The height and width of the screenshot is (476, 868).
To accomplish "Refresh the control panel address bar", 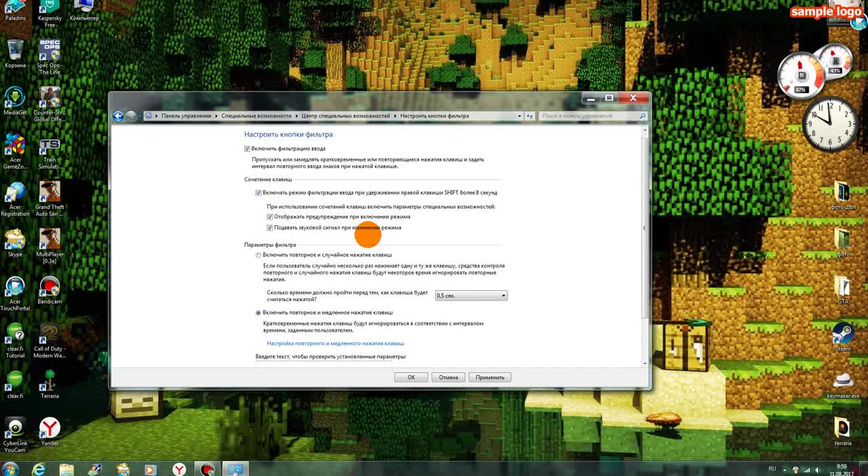I will click(530, 116).
